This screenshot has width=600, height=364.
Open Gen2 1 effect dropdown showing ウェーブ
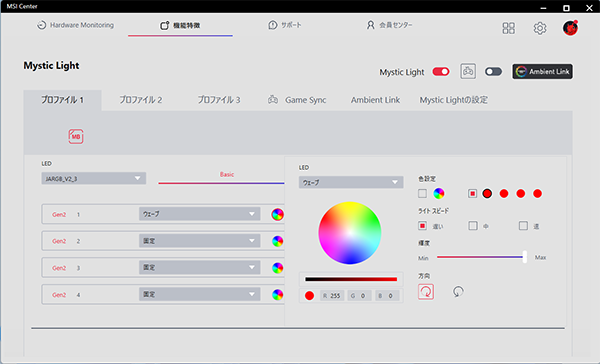tap(199, 214)
